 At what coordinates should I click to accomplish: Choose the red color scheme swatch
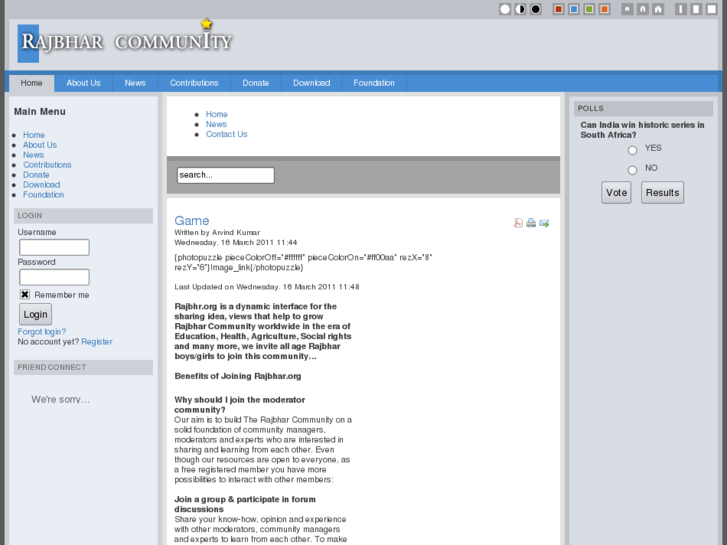[559, 9]
